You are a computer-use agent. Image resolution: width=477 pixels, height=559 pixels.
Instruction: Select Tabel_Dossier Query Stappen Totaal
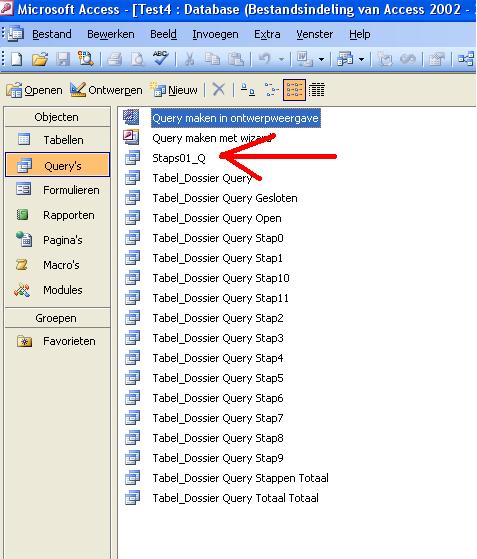[x=241, y=478]
